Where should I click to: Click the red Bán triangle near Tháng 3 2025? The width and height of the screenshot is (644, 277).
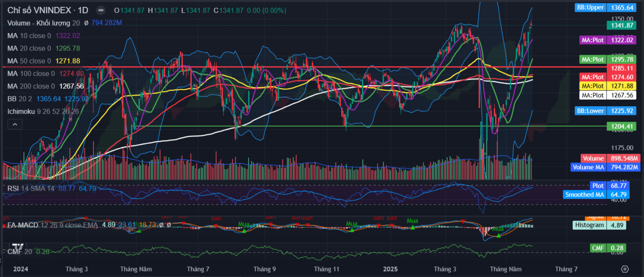(x=463, y=221)
